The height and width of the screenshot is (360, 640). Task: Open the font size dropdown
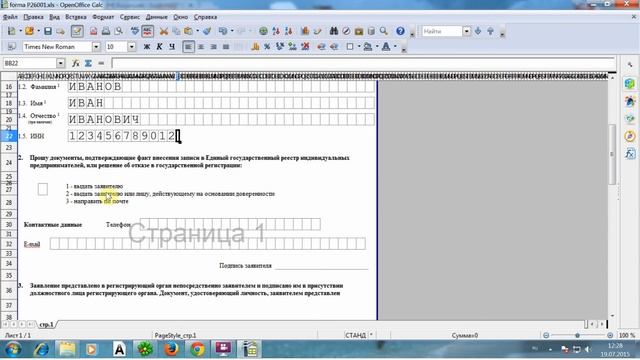coord(131,47)
